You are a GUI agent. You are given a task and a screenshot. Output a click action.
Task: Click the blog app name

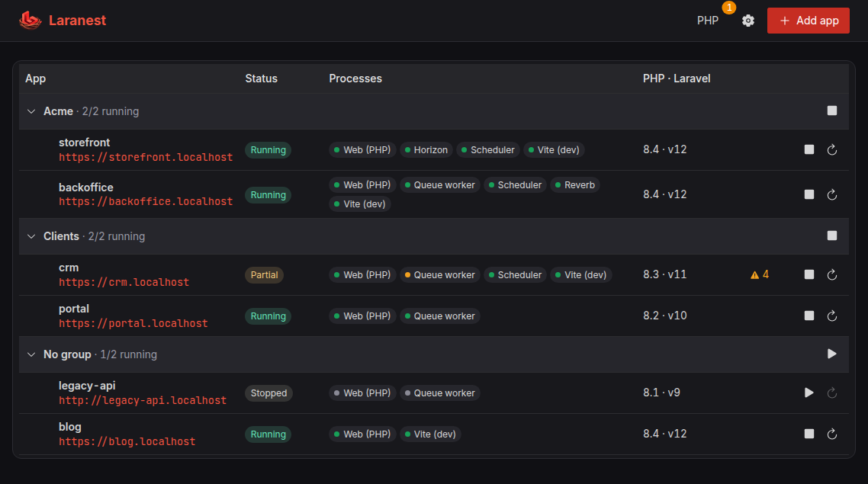pyautogui.click(x=69, y=427)
